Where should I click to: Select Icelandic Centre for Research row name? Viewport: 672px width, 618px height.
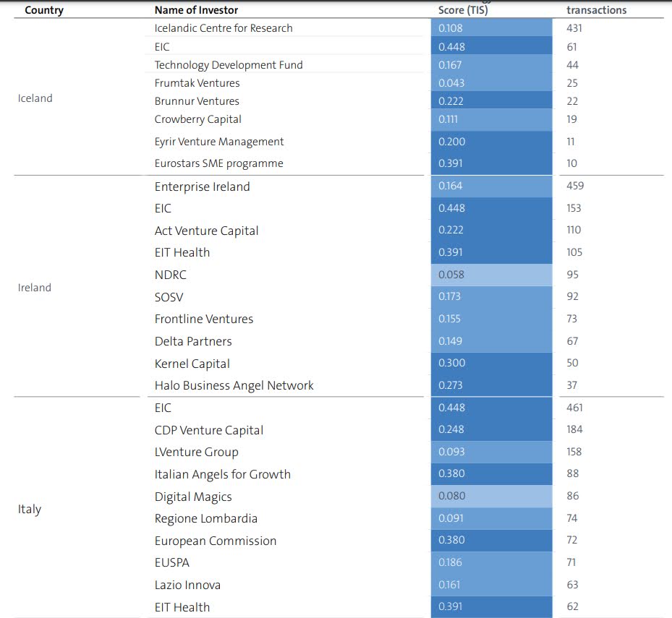click(224, 28)
